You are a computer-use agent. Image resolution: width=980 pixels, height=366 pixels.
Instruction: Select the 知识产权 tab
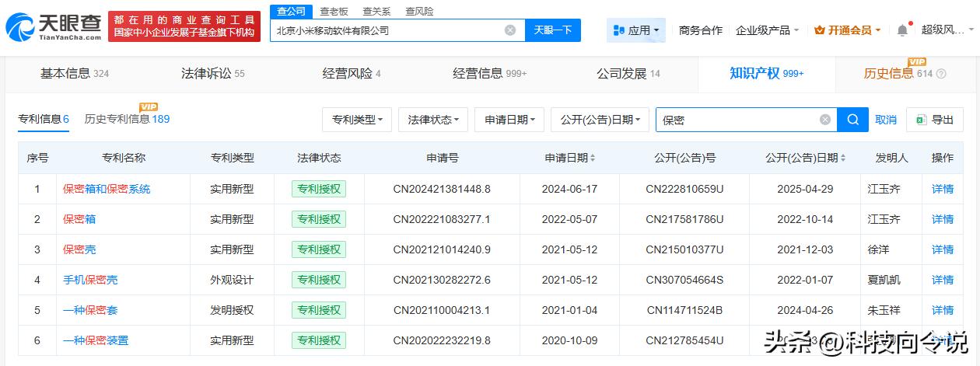click(767, 74)
